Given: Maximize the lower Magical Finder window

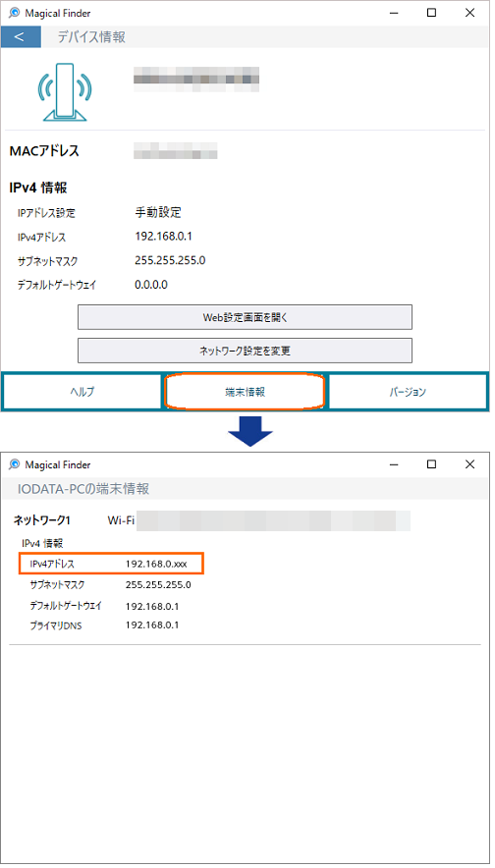Looking at the screenshot, I should click(431, 464).
